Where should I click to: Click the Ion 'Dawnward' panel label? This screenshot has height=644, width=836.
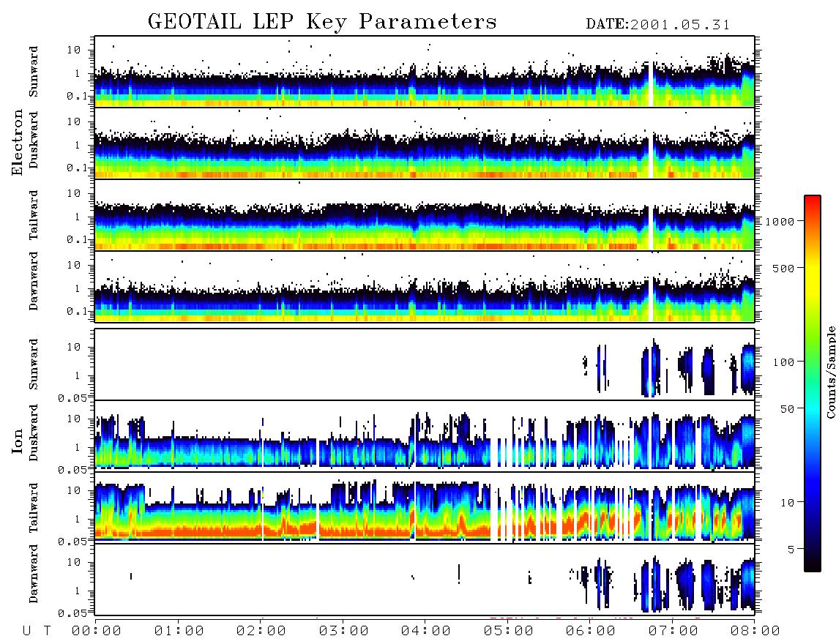point(34,574)
